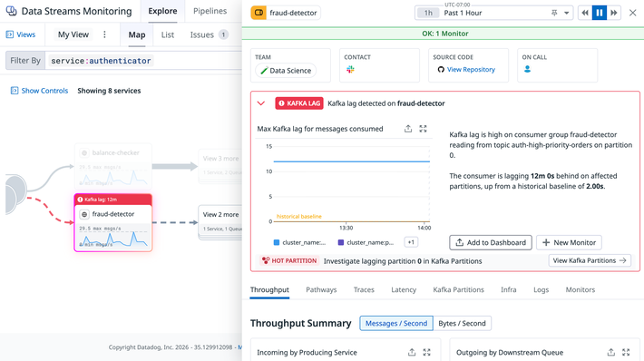Fullscreen Incoming by Producing Service graph
Viewport: 644px width, 361px height.
tap(426, 352)
